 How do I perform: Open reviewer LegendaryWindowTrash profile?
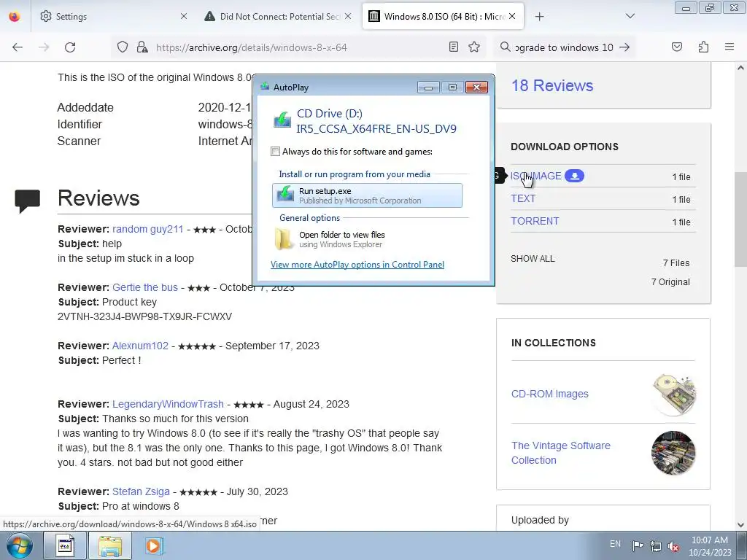coord(168,404)
